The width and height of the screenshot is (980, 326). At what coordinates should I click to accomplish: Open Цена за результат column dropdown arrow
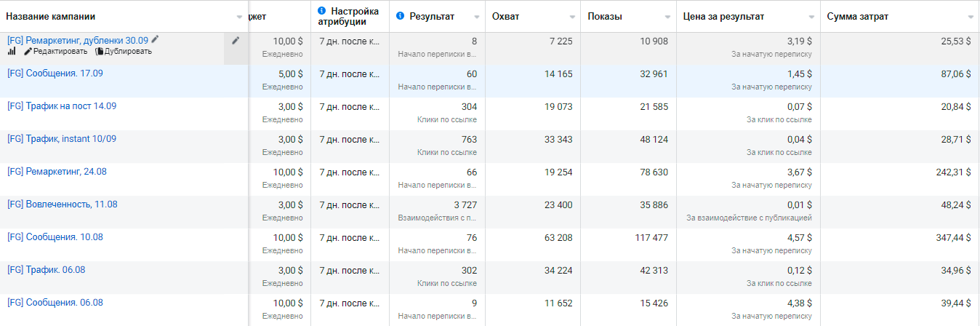[812, 17]
